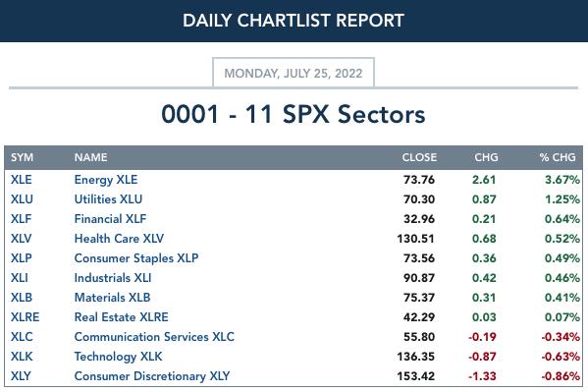Select the XLU symbol

tap(22, 199)
